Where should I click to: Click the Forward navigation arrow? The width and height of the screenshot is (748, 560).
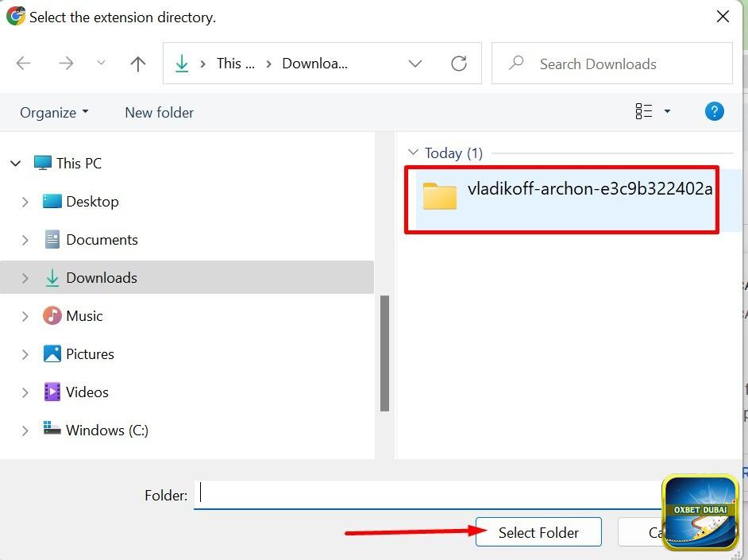(x=66, y=64)
